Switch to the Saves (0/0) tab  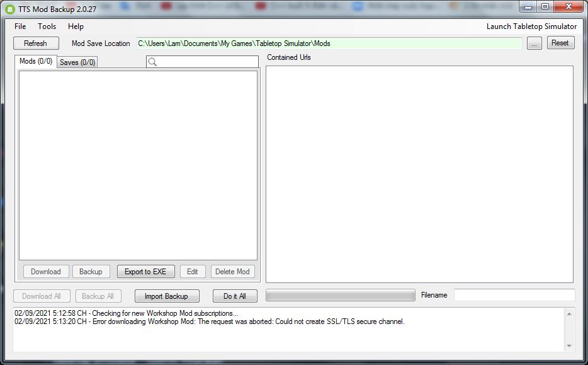tap(77, 62)
